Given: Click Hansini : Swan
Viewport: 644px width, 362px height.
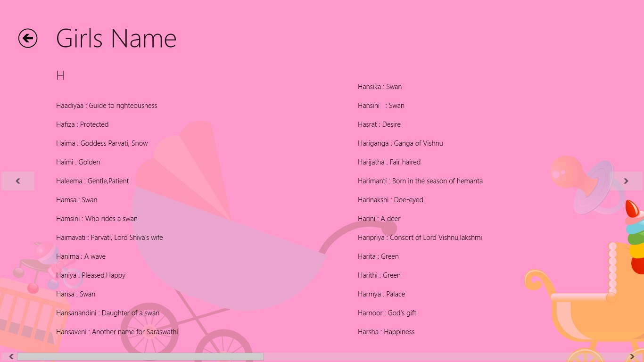Looking at the screenshot, I should tap(381, 106).
